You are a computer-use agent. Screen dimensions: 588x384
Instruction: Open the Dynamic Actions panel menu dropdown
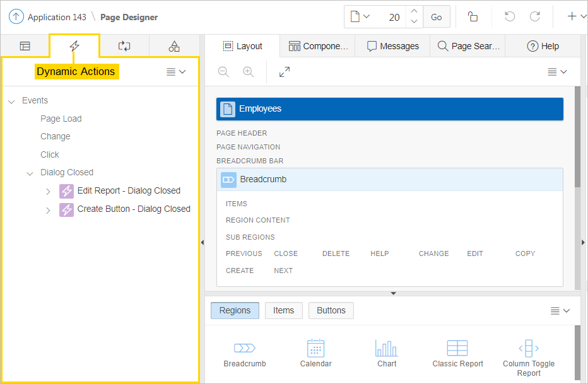click(x=175, y=72)
